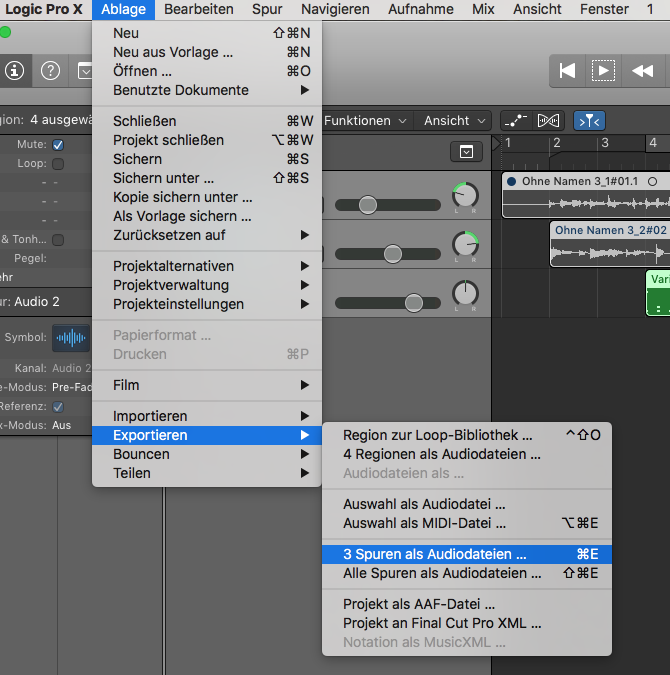Expand Projektalternativen submenu
The image size is (670, 675).
pos(207,266)
